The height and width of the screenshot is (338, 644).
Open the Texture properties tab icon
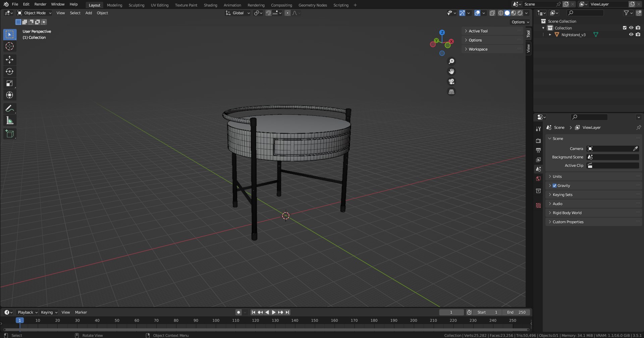click(x=538, y=205)
